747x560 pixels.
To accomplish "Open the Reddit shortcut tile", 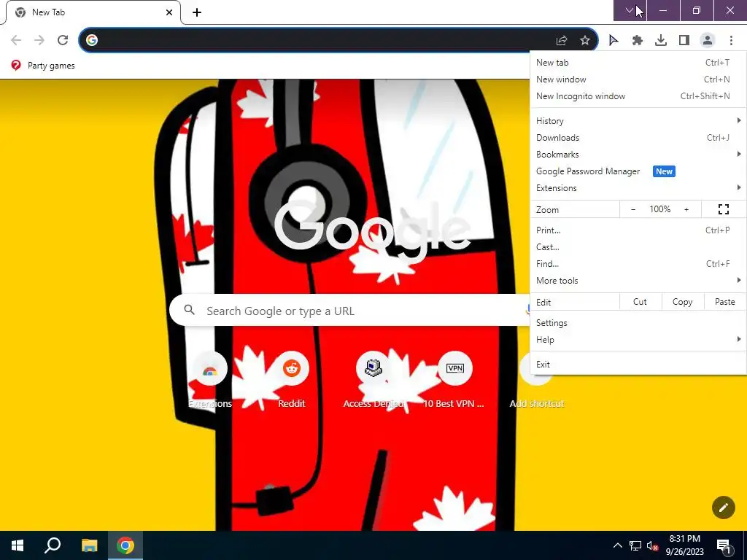I will pos(292,381).
